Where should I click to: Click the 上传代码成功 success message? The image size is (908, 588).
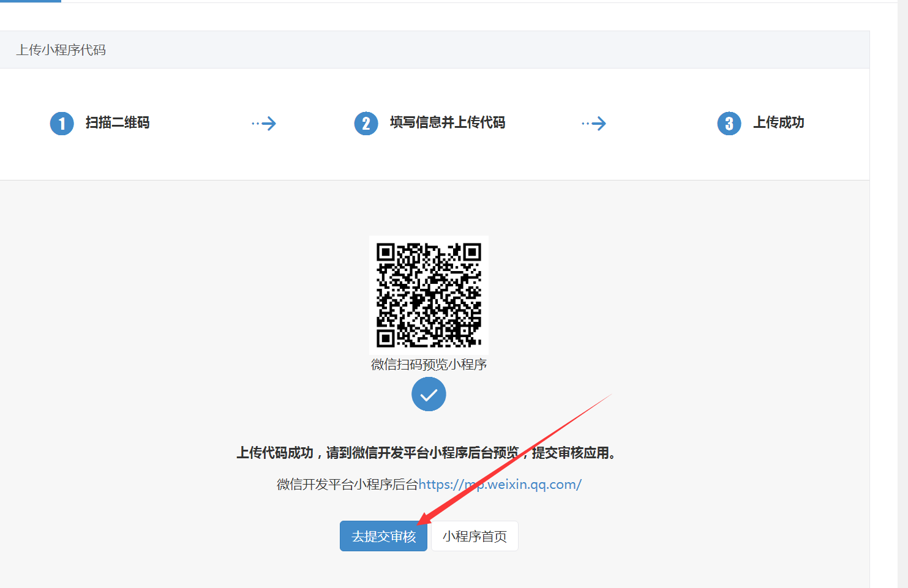(x=426, y=453)
